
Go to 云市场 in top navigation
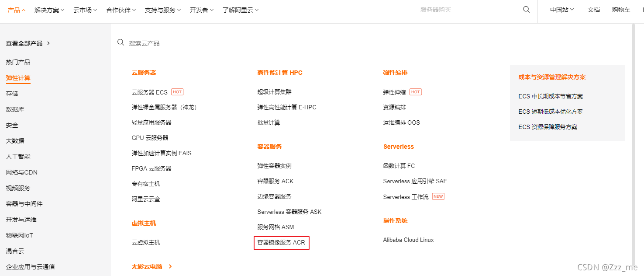[x=86, y=10]
